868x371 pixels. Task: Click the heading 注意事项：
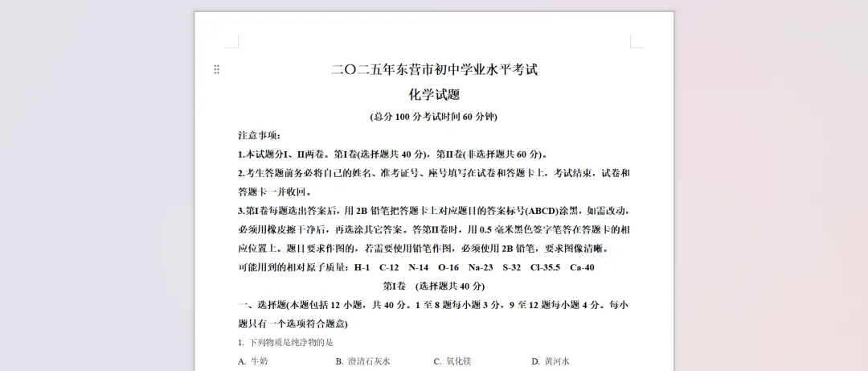pyautogui.click(x=260, y=135)
